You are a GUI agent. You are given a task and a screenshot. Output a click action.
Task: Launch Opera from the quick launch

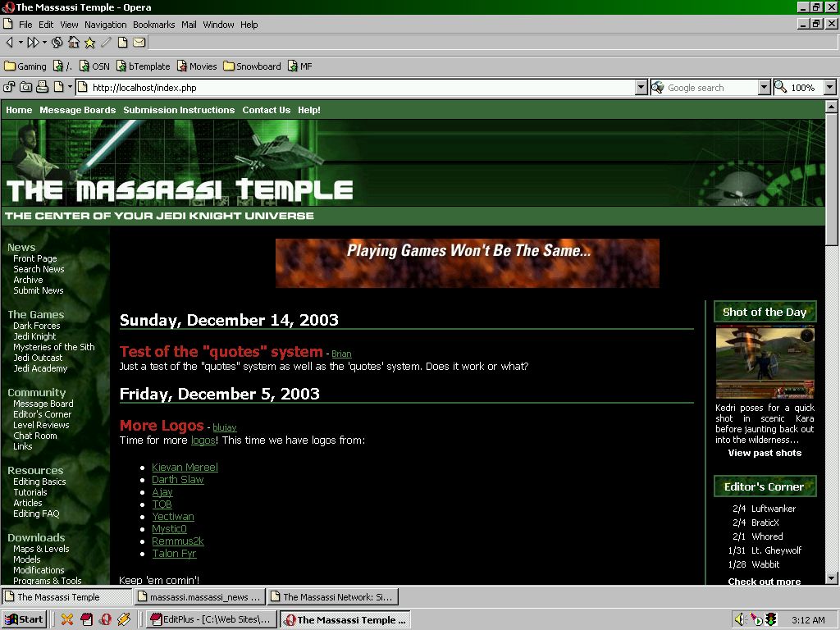point(105,619)
